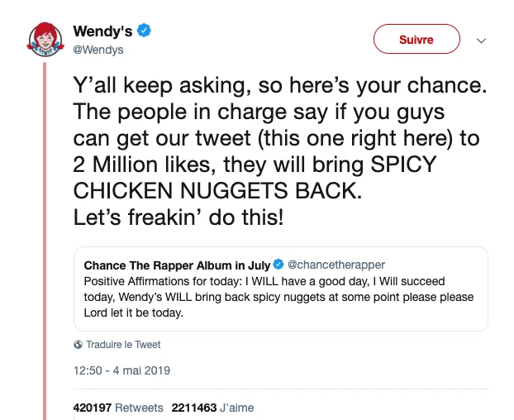Click the verified badge beside Wendy's name
This screenshot has height=420, width=514.
(144, 31)
